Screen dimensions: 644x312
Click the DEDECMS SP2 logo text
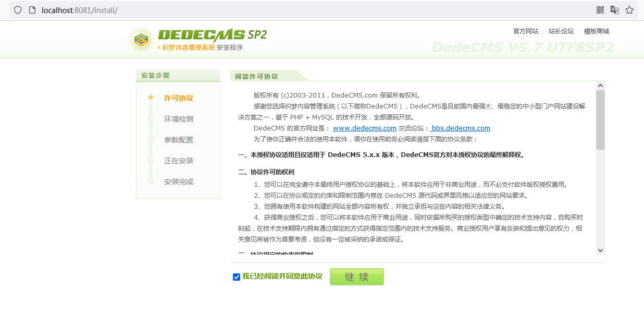(212, 35)
